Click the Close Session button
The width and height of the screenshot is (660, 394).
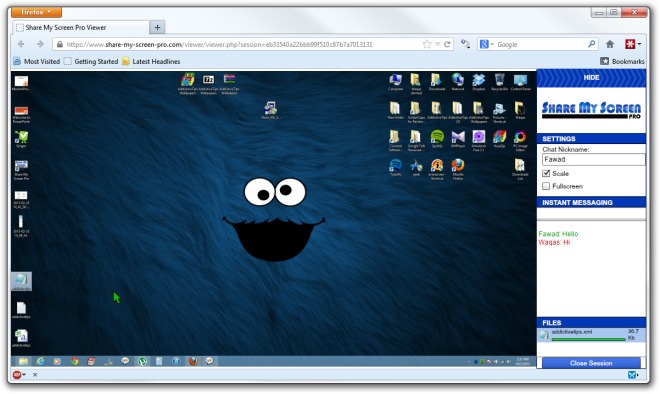point(591,363)
